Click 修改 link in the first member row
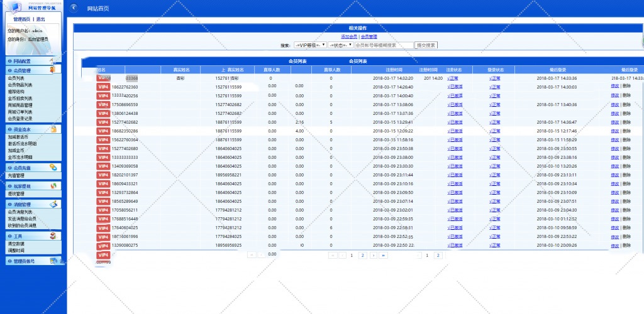 (614, 85)
